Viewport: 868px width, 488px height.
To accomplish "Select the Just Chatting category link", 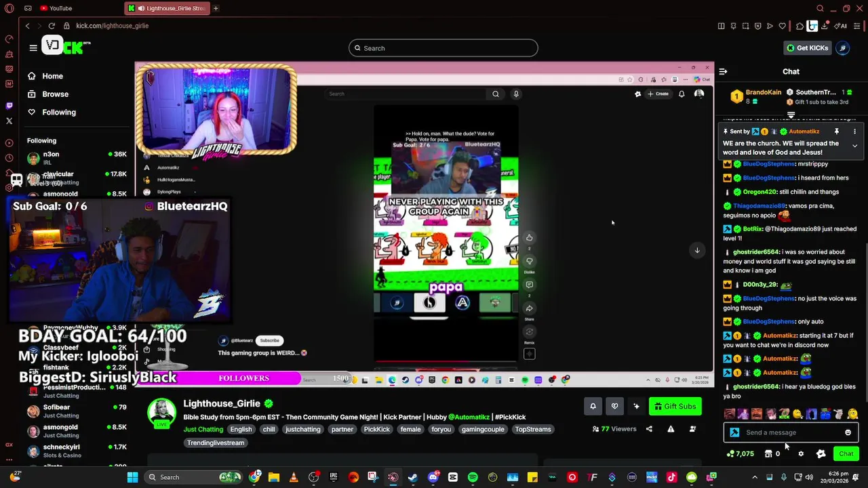I will [203, 429].
